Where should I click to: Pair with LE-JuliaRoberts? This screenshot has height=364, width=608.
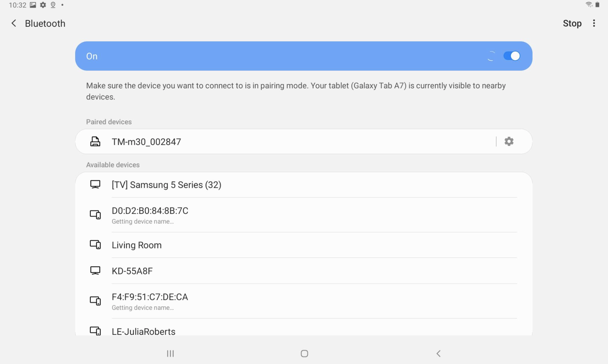[304, 327]
